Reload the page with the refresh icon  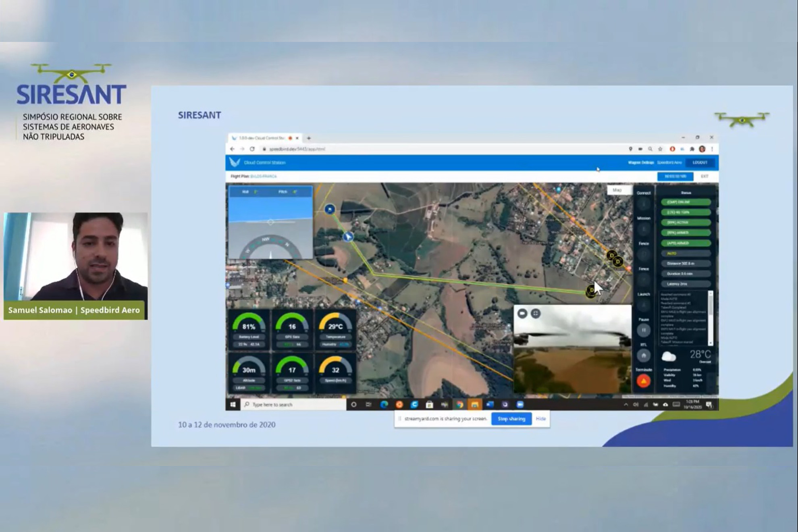click(x=252, y=149)
